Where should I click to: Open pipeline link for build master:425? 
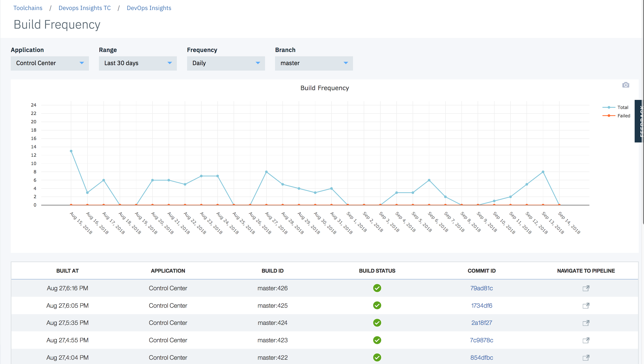586,306
